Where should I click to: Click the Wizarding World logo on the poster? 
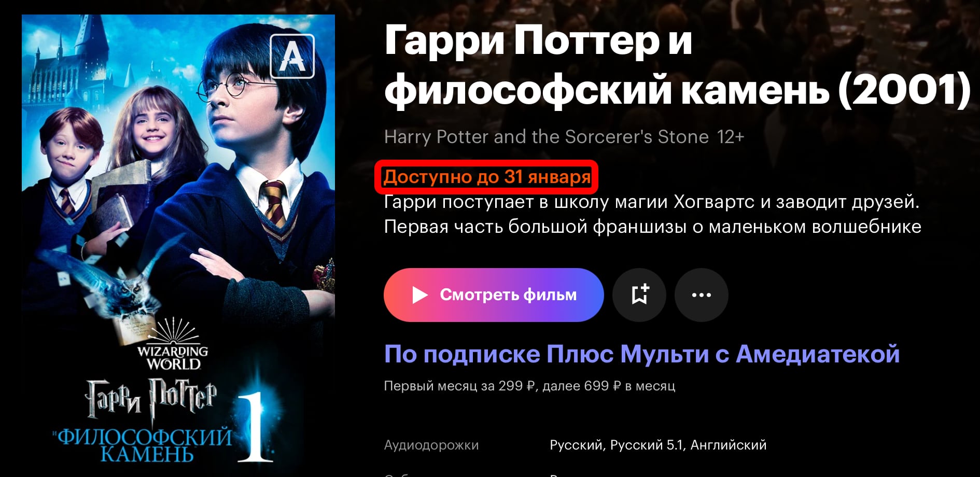tap(173, 345)
